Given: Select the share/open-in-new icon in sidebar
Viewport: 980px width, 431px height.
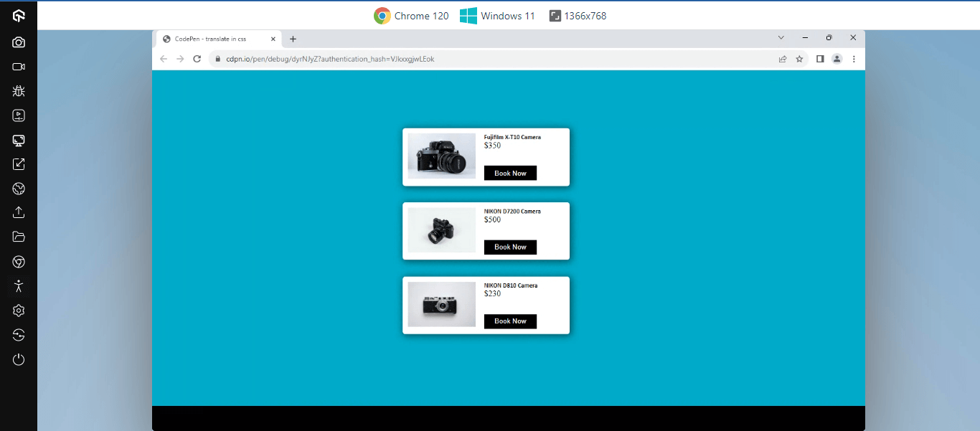Looking at the screenshot, I should coord(19,164).
